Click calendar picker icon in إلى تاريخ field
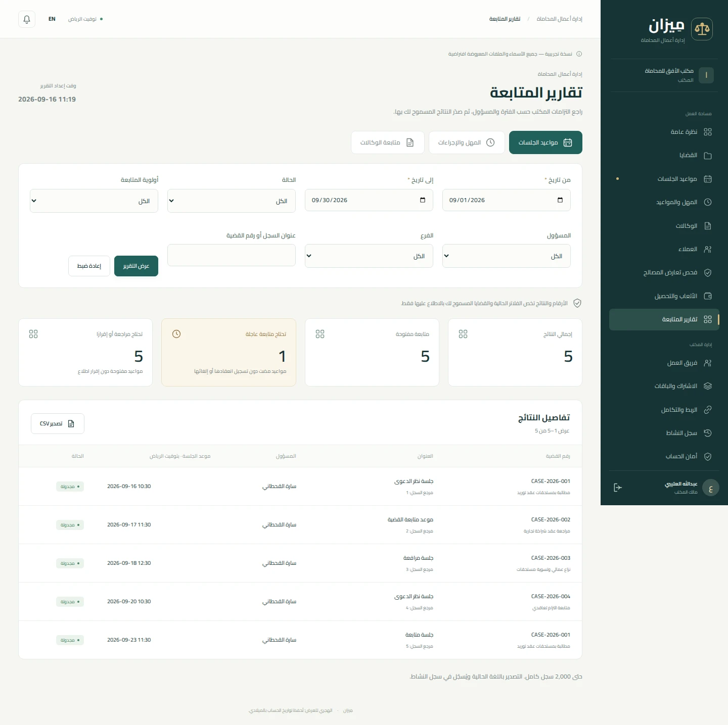Viewport: 728px width, 725px height. pos(423,200)
